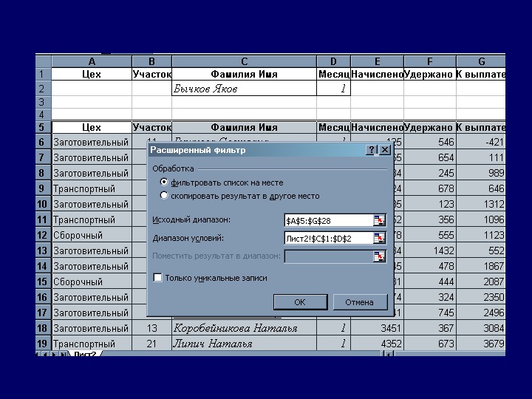Screen dimensions: 532x399
Task: Click 'Фамилия Имя' header in row 5
Action: pos(245,128)
